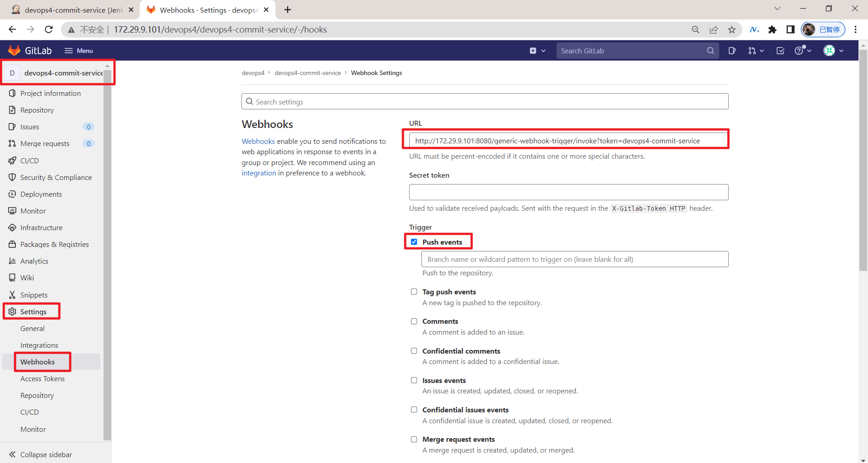
Task: Open the CI/CD rocket item in sidebar
Action: tap(29, 161)
